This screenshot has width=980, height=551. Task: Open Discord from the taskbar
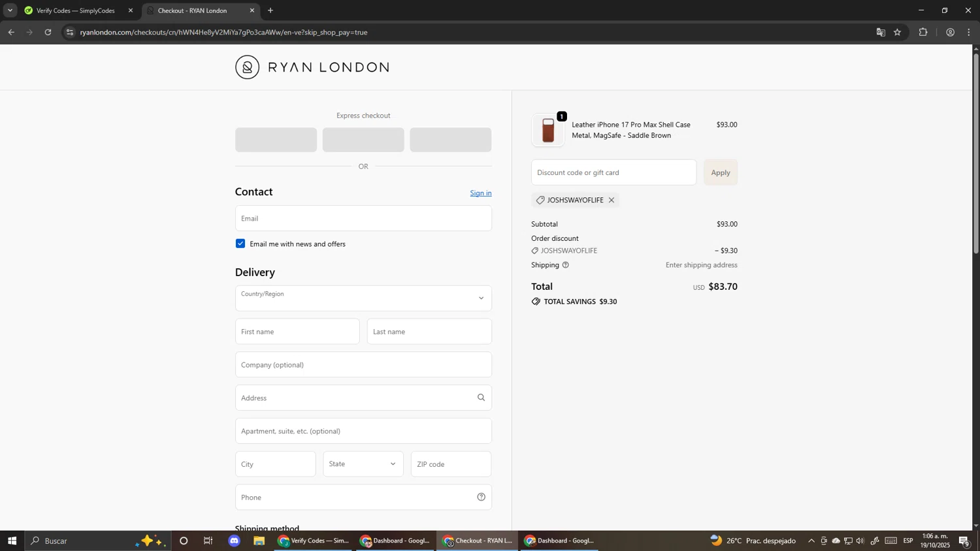point(235,541)
